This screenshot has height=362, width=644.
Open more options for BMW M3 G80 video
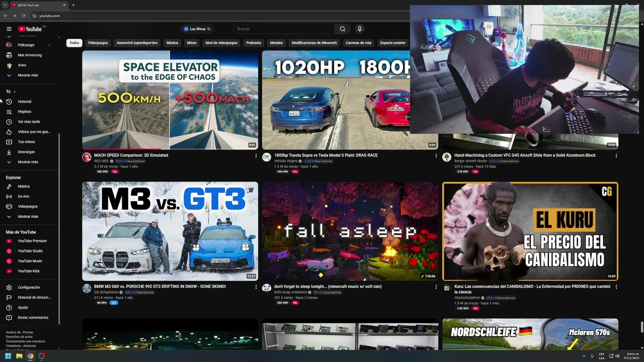(256, 287)
